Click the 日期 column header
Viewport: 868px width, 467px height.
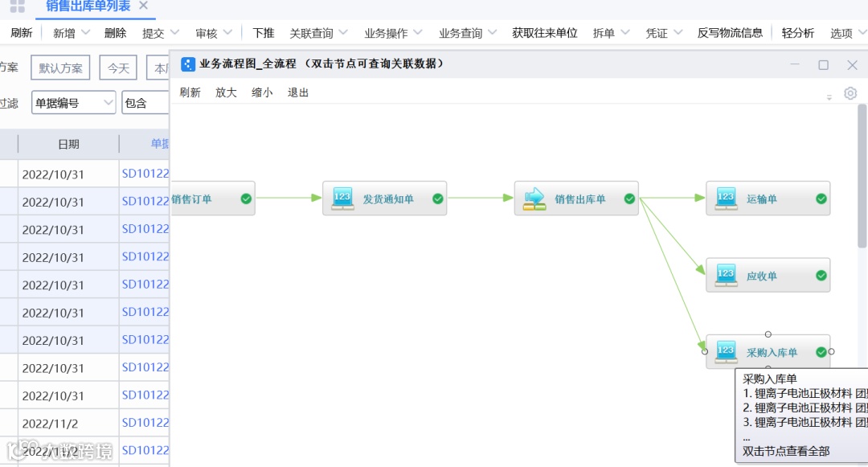point(68,145)
